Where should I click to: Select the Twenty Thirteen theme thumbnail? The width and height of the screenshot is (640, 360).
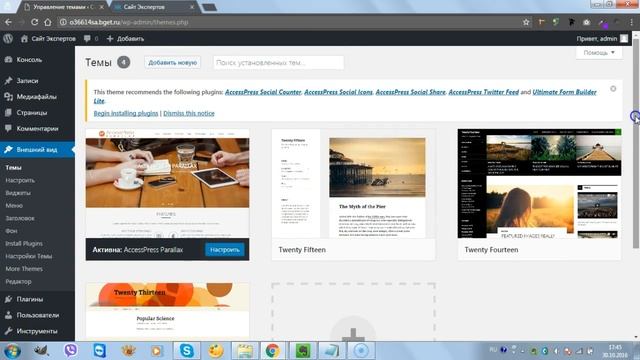click(167, 310)
